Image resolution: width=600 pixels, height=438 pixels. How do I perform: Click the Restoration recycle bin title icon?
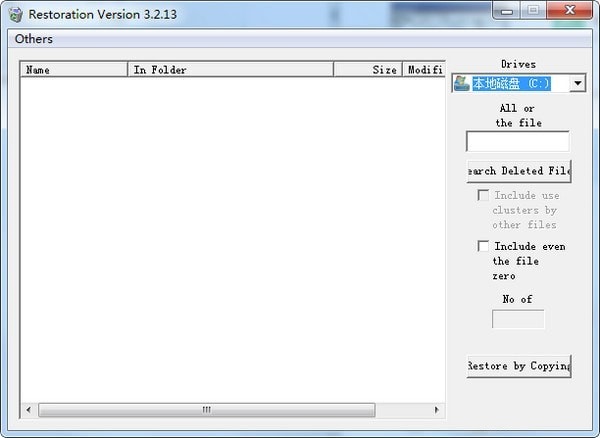16,15
